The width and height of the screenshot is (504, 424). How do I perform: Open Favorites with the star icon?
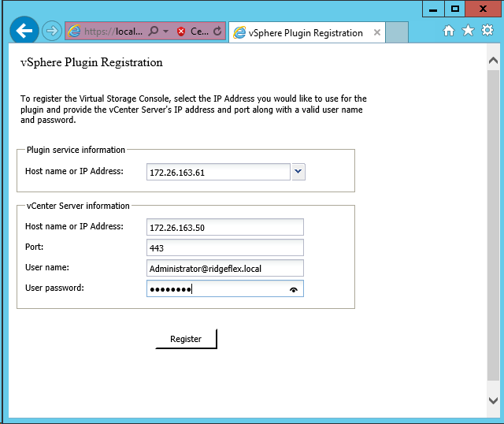(x=468, y=31)
